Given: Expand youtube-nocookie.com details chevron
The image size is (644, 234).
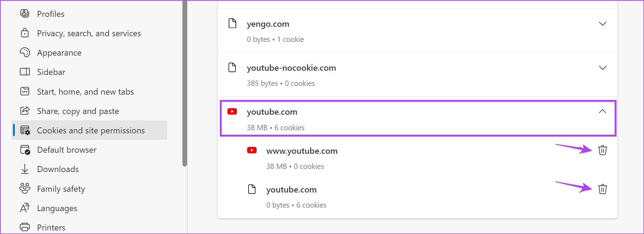Looking at the screenshot, I should (x=603, y=68).
